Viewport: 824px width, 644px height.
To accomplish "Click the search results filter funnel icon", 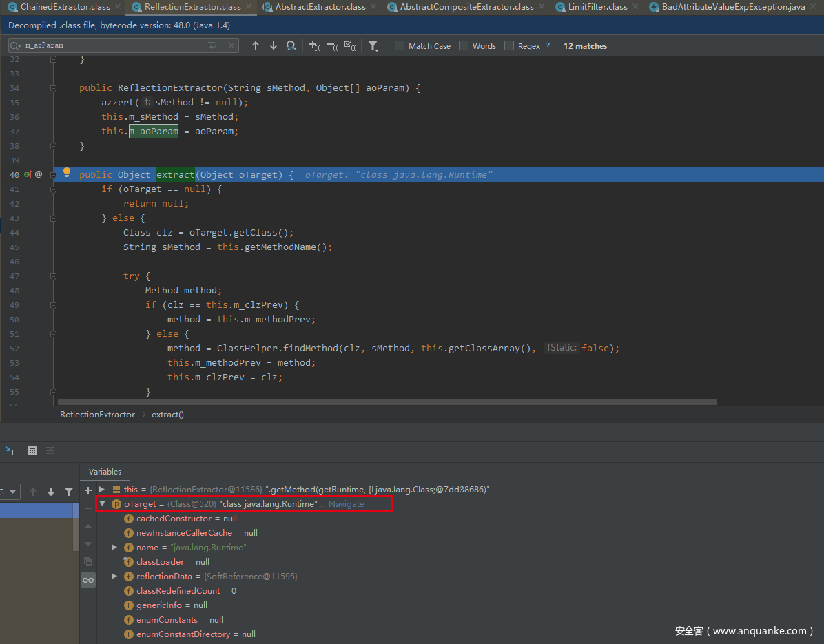I will (373, 46).
